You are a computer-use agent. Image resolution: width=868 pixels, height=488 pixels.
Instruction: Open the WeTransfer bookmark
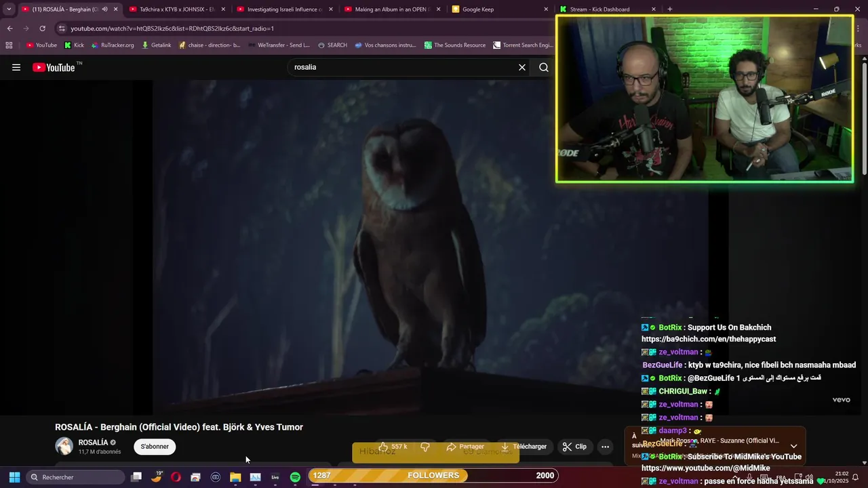click(x=279, y=45)
